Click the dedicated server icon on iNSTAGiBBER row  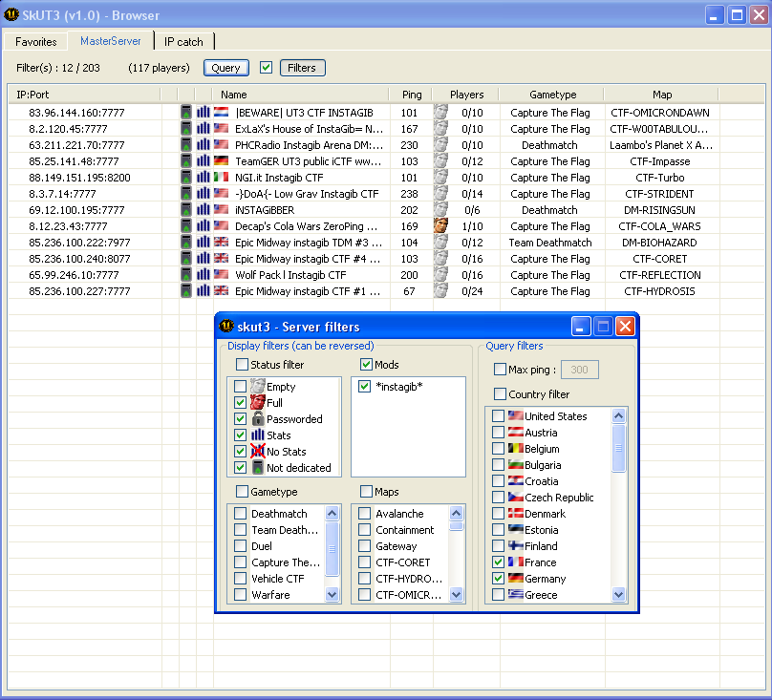186,210
